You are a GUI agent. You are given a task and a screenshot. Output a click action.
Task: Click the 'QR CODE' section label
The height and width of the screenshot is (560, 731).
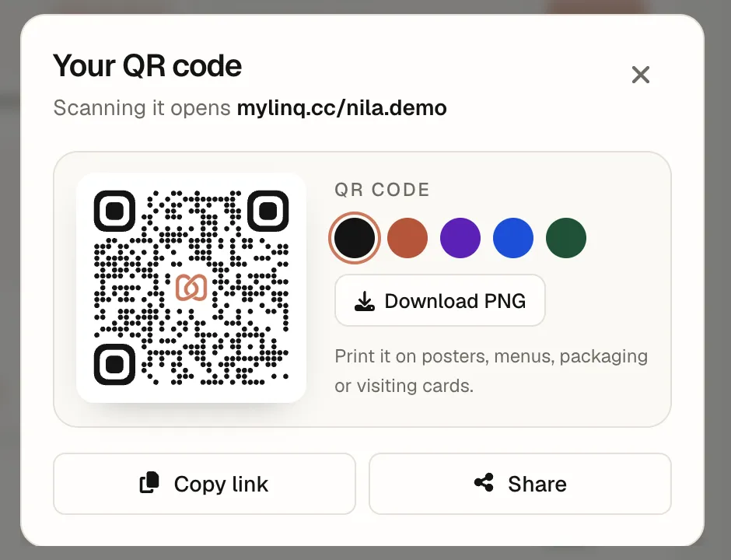click(x=383, y=190)
